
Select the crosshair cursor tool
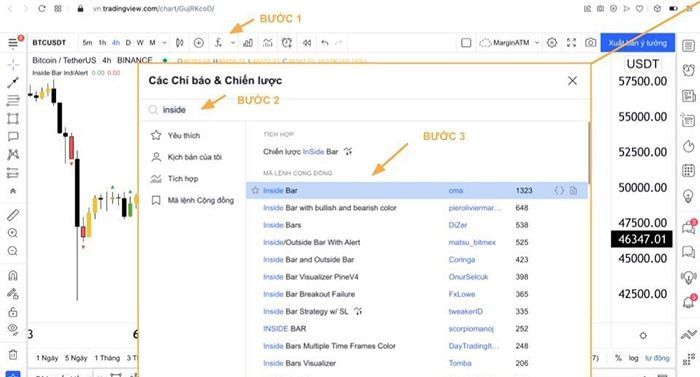point(13,65)
